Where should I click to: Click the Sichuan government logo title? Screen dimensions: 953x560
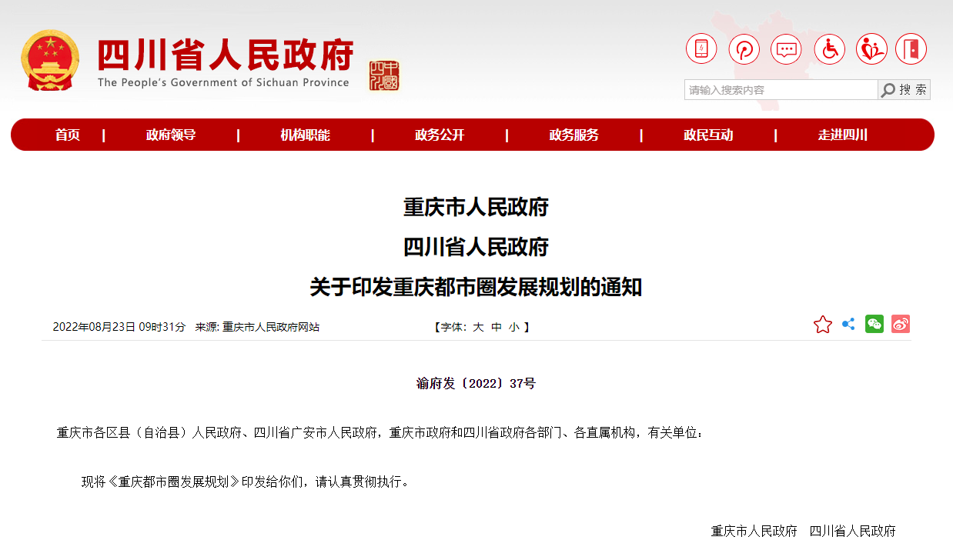coord(225,62)
